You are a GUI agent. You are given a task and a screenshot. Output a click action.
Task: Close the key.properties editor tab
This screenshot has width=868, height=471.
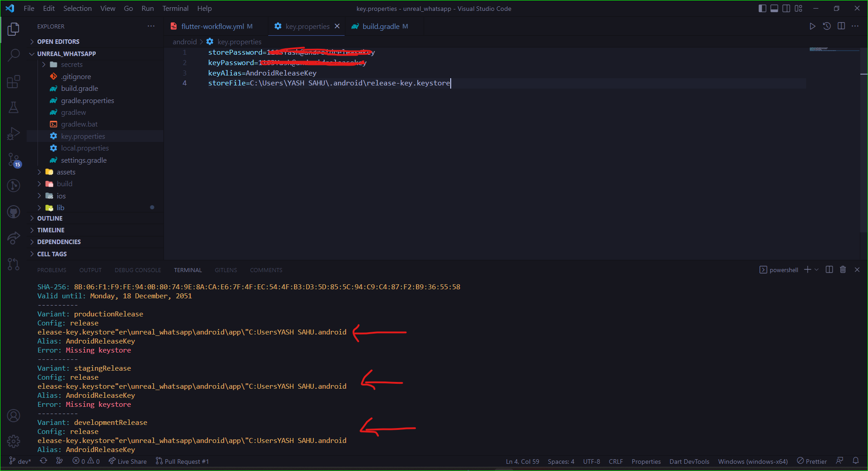click(x=337, y=26)
